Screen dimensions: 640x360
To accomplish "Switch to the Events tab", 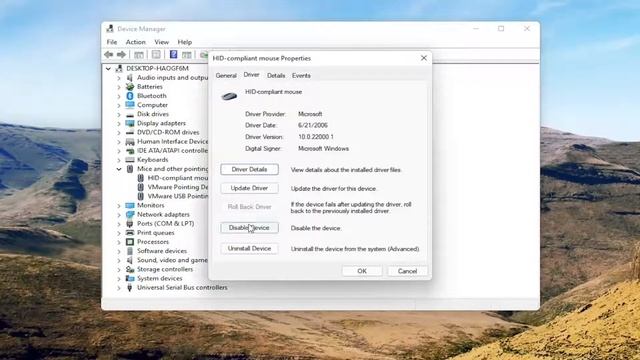I will pyautogui.click(x=301, y=76).
